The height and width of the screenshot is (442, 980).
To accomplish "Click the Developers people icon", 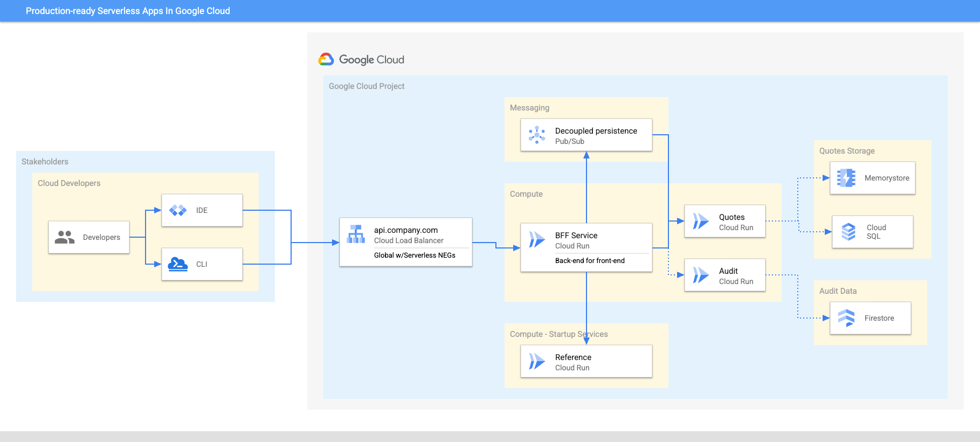I will [65, 237].
